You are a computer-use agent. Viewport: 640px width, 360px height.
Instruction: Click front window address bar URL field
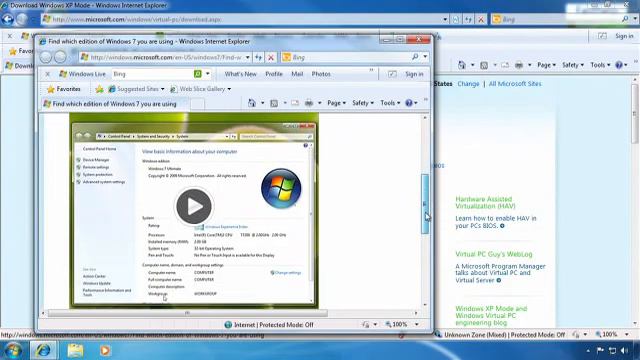(x=166, y=58)
